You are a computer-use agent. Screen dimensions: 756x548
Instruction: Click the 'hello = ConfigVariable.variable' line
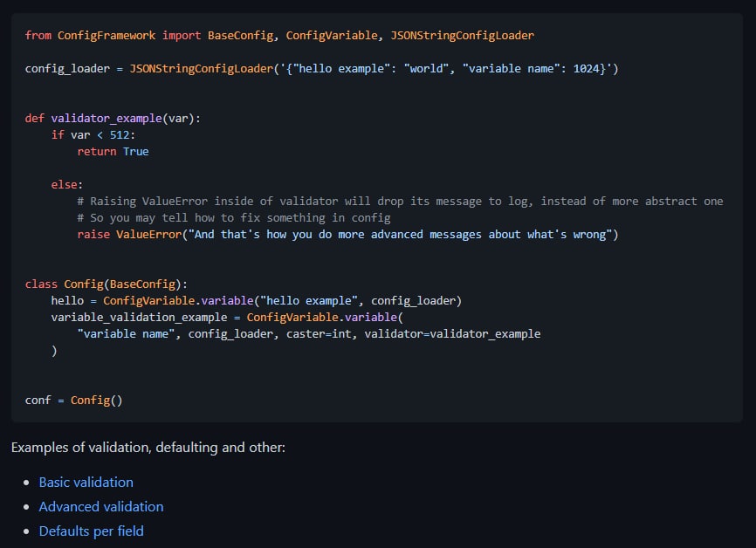point(257,301)
